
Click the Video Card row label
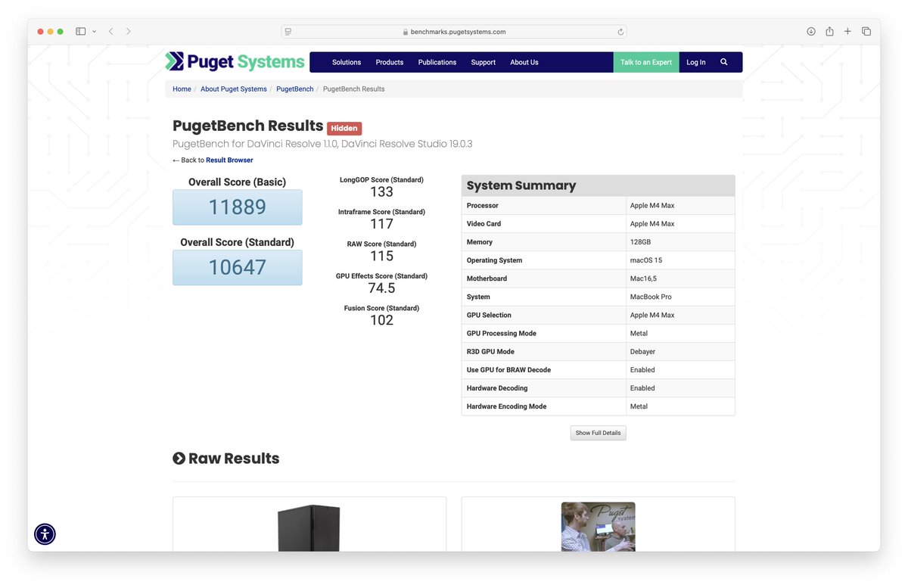[x=484, y=224]
